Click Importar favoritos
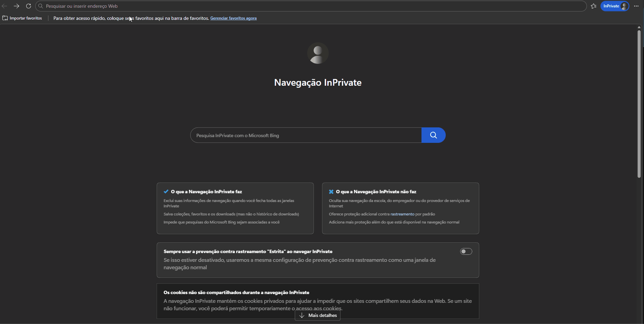 pyautogui.click(x=22, y=18)
